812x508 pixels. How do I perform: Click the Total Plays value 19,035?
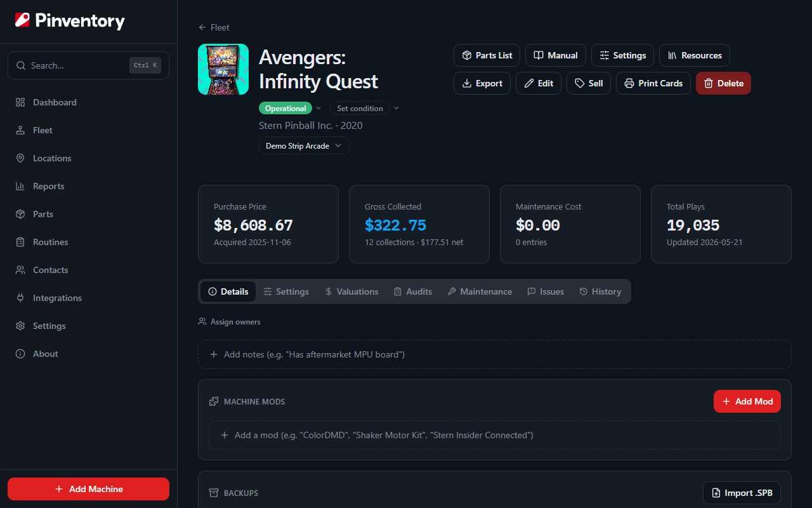click(x=693, y=225)
